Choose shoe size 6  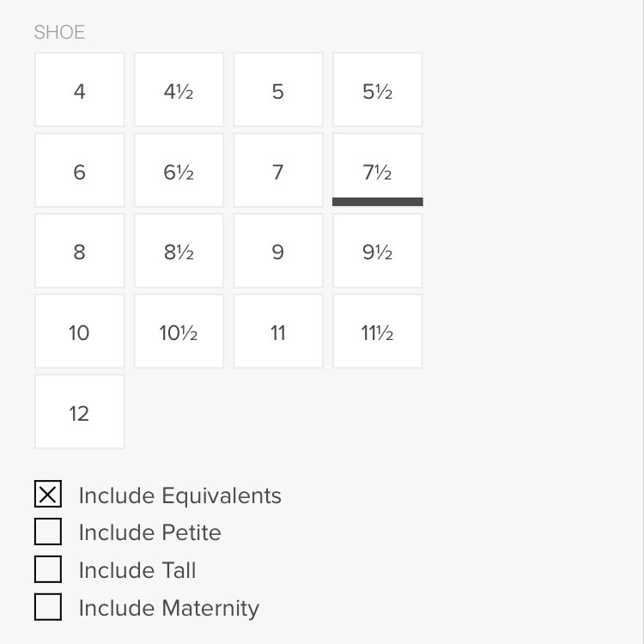(80, 171)
